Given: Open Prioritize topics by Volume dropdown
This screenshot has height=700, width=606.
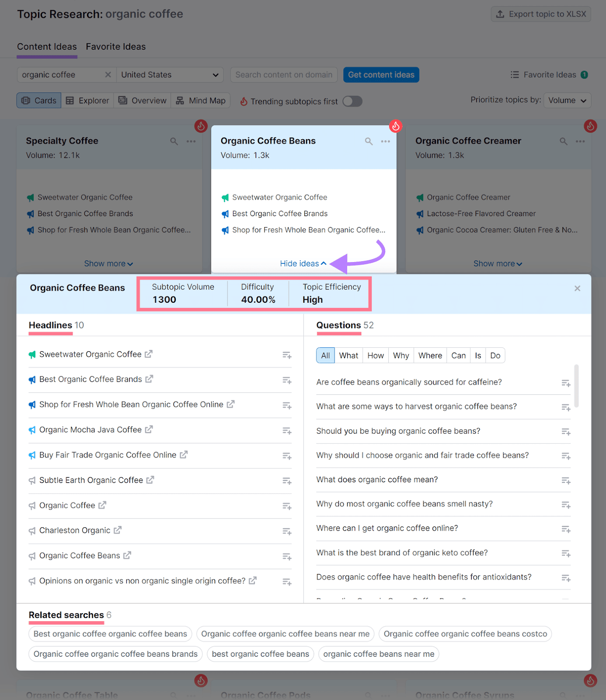Looking at the screenshot, I should point(567,101).
